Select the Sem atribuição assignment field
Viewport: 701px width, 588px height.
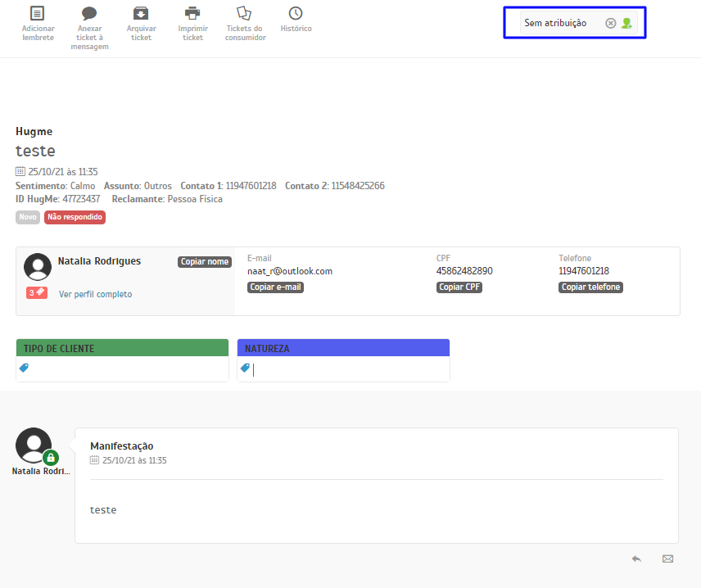pos(578,23)
